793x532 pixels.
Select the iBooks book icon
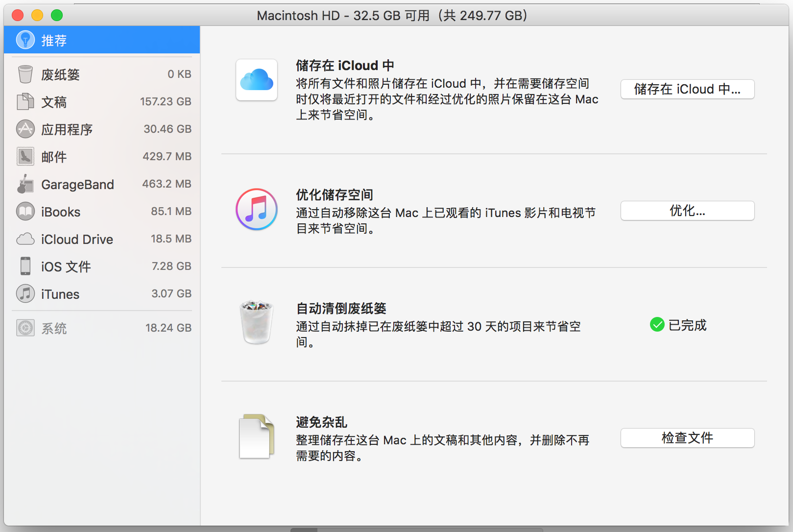pyautogui.click(x=25, y=212)
